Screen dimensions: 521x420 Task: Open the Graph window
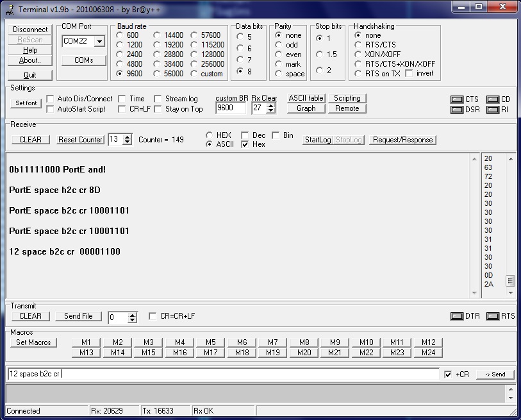[x=306, y=108]
